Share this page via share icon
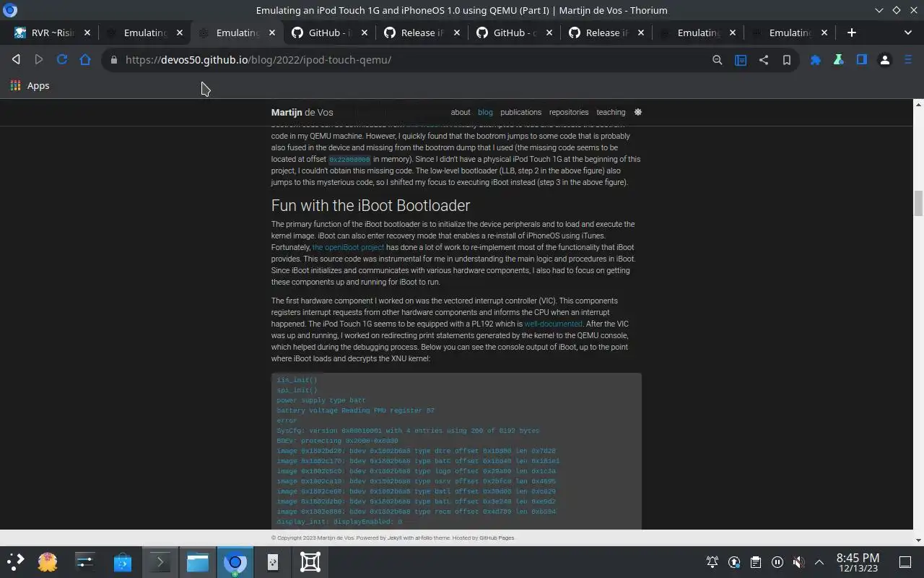The image size is (924, 578). (x=764, y=60)
